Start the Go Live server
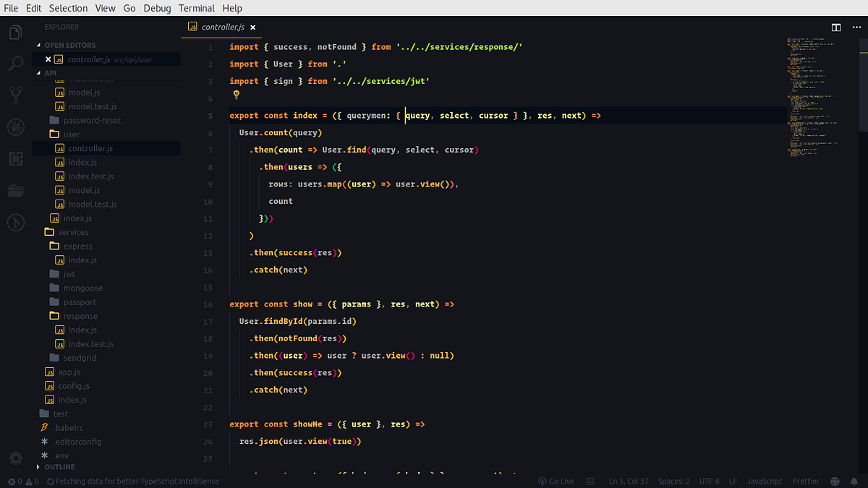This screenshot has width=868, height=488. pyautogui.click(x=556, y=480)
